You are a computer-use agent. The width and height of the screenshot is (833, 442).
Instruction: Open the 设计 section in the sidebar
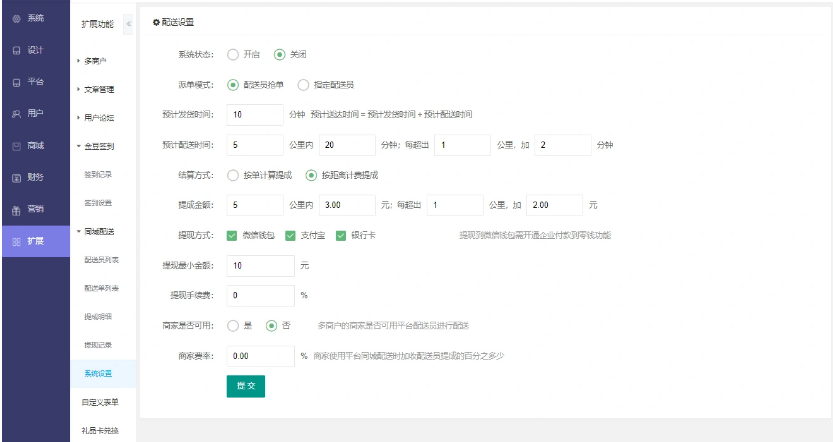29,50
